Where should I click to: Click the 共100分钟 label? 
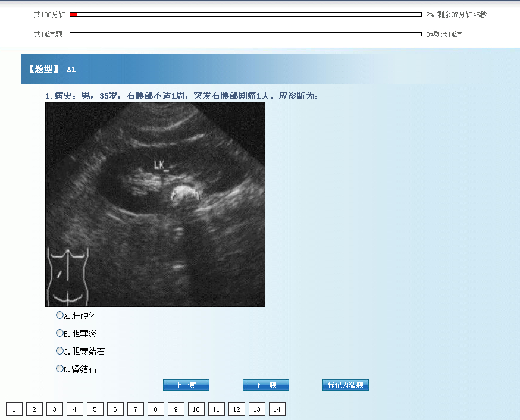49,15
